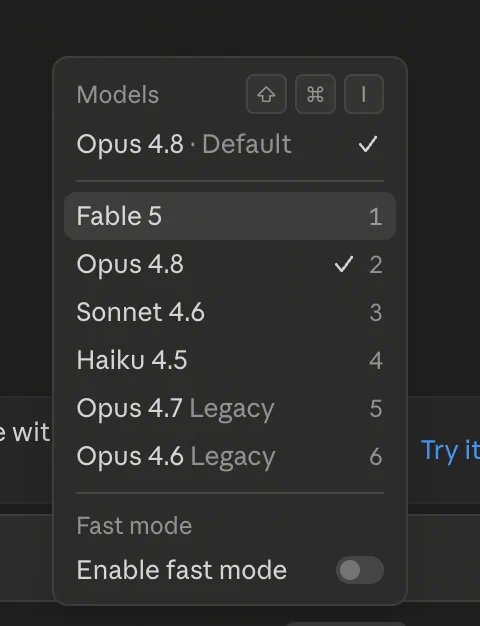The image size is (480, 626).
Task: Click the Enable fast mode label
Action: point(182,570)
